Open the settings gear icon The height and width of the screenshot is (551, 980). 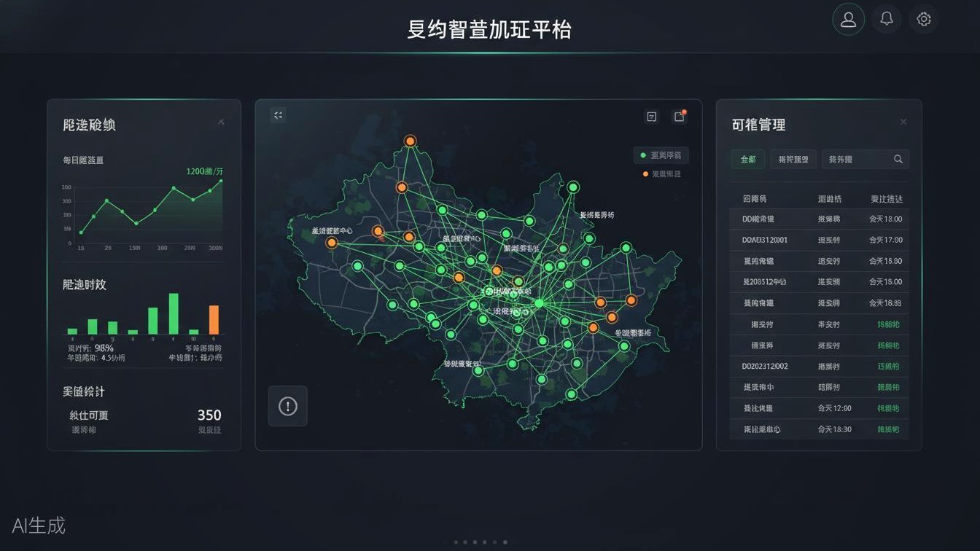pos(924,20)
